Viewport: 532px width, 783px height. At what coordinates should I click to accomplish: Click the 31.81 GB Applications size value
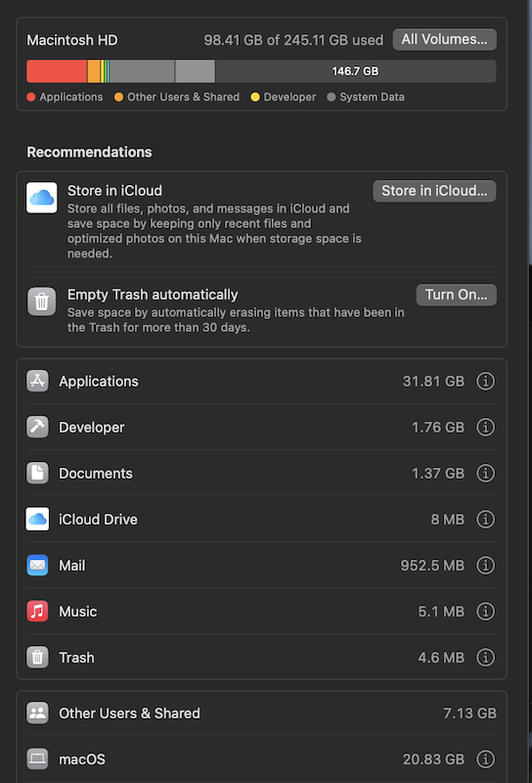click(433, 381)
